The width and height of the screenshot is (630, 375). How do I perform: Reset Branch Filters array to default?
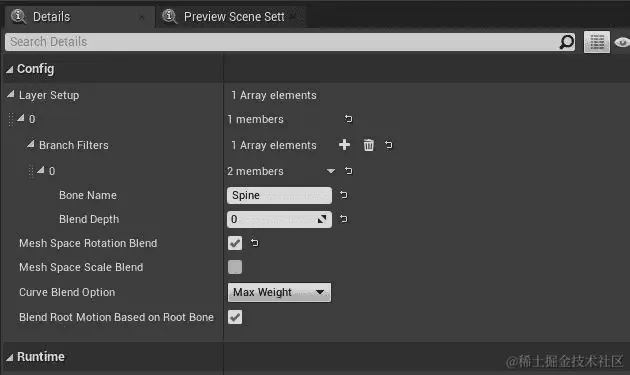click(389, 145)
